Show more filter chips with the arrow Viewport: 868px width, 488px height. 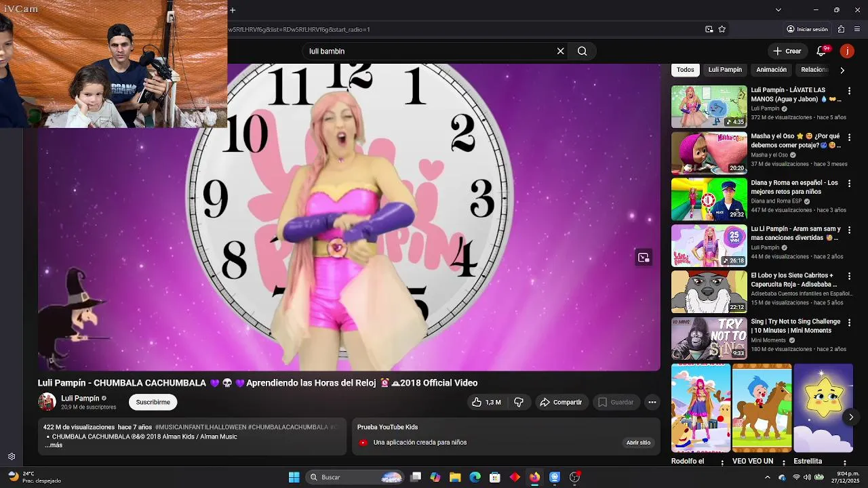coord(842,70)
